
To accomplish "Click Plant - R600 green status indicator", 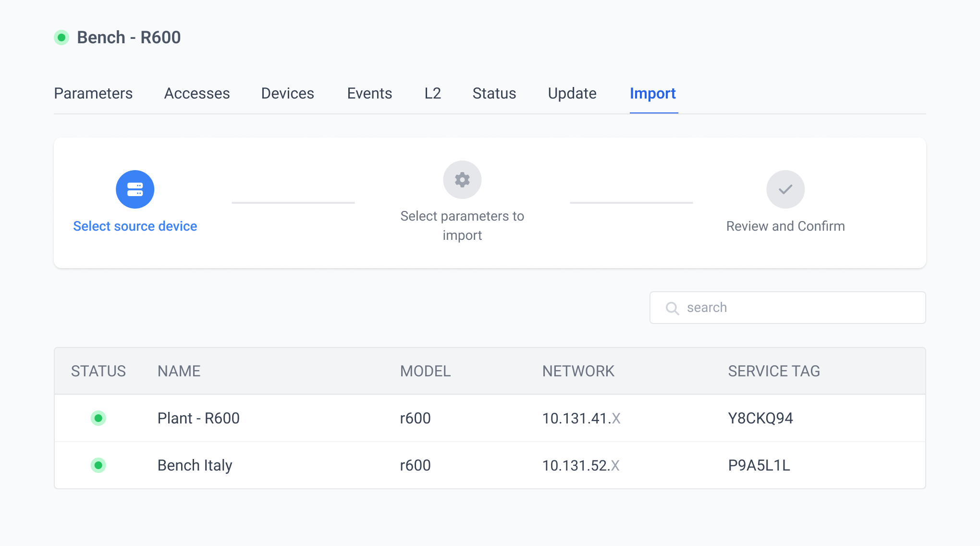I will tap(98, 418).
